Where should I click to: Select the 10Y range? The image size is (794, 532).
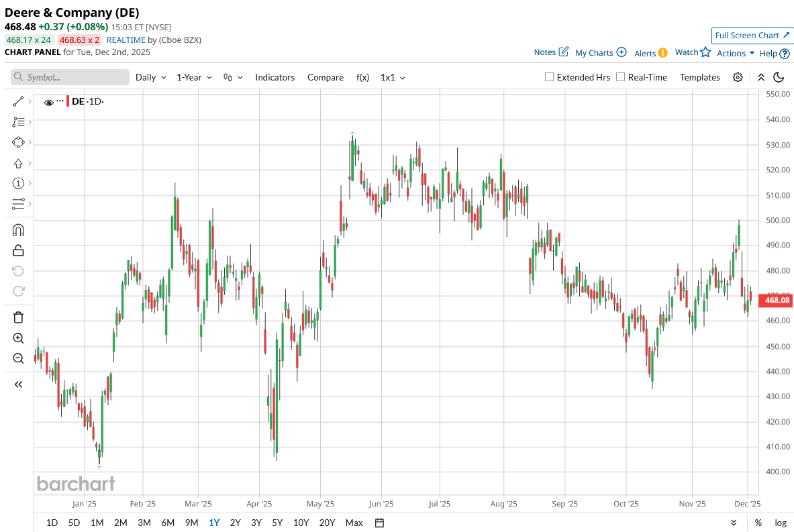click(x=301, y=523)
